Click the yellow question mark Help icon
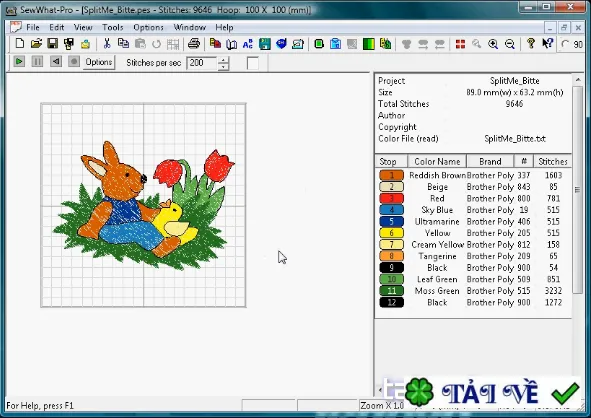This screenshot has width=591, height=418. (x=531, y=44)
